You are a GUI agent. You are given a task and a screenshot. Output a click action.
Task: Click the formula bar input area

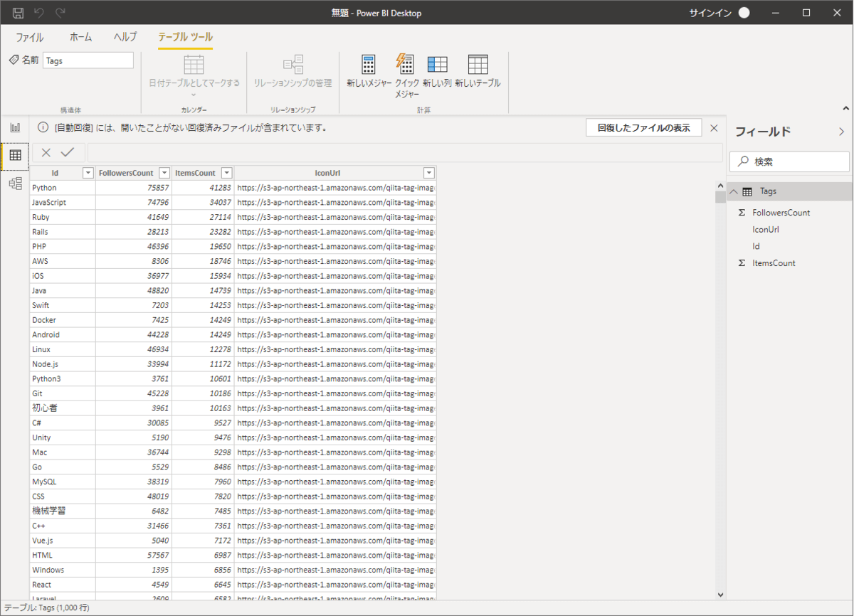click(404, 152)
